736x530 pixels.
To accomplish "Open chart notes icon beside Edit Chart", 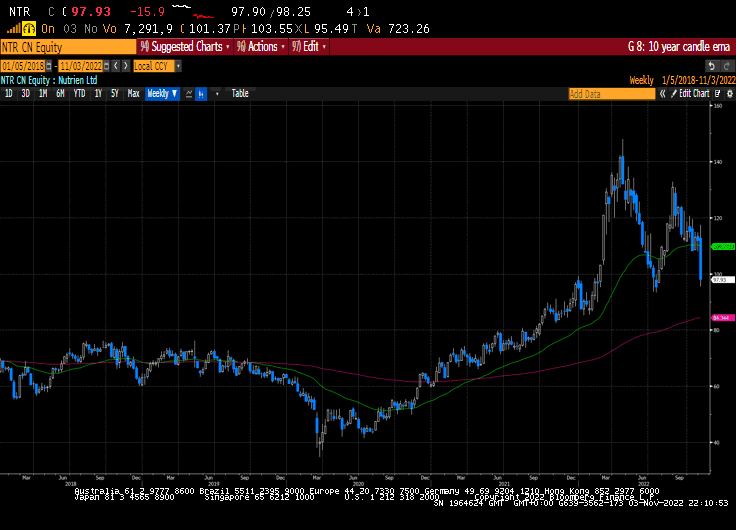I will tap(717, 94).
